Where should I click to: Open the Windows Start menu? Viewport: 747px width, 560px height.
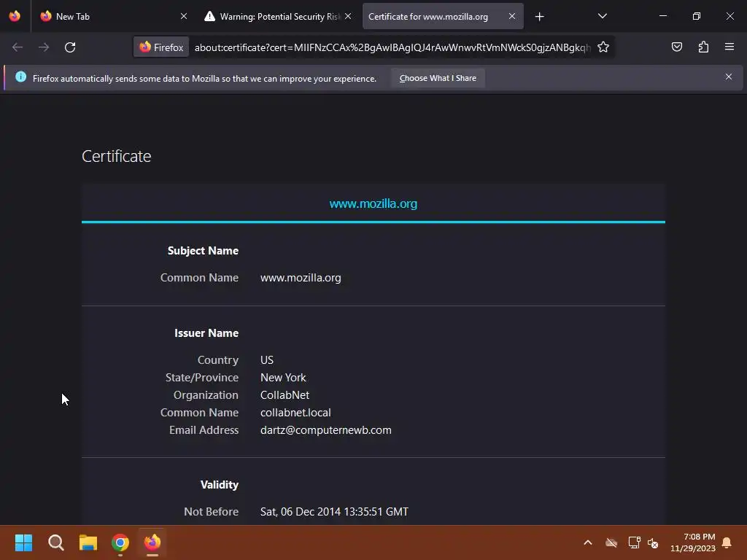pyautogui.click(x=24, y=542)
